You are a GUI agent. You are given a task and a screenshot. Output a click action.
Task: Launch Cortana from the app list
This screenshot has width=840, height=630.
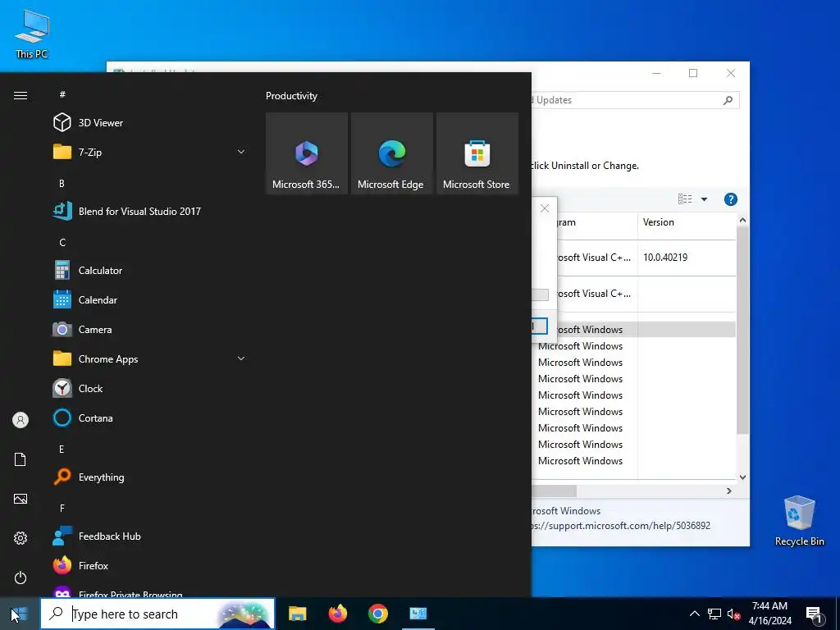pyautogui.click(x=150, y=418)
